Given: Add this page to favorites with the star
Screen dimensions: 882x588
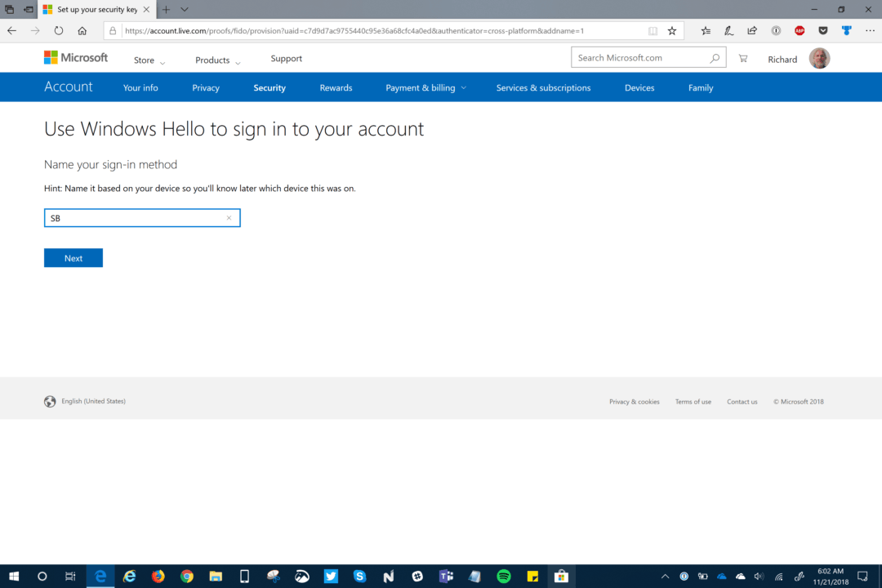Looking at the screenshot, I should click(x=671, y=30).
